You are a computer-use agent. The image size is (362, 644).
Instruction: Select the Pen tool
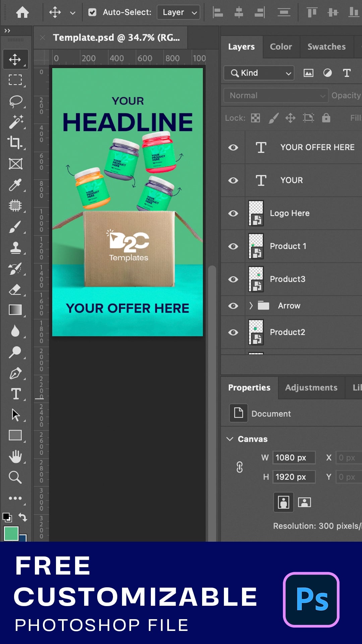[15, 373]
